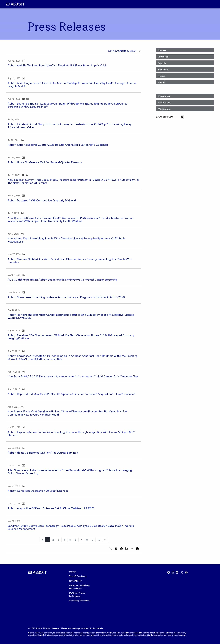Image resolution: width=220 pixels, height=644 pixels.
Task: Click the Search Releases input field
Action: click(168, 117)
